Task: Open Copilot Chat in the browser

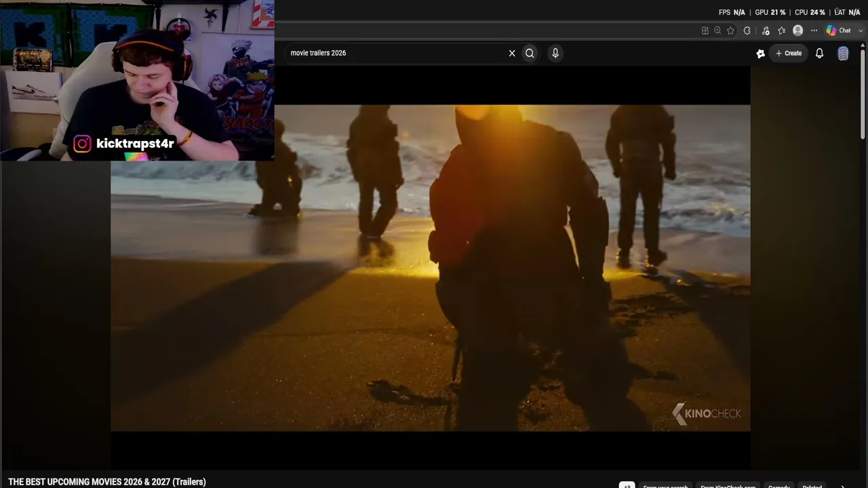Action: [x=838, y=30]
